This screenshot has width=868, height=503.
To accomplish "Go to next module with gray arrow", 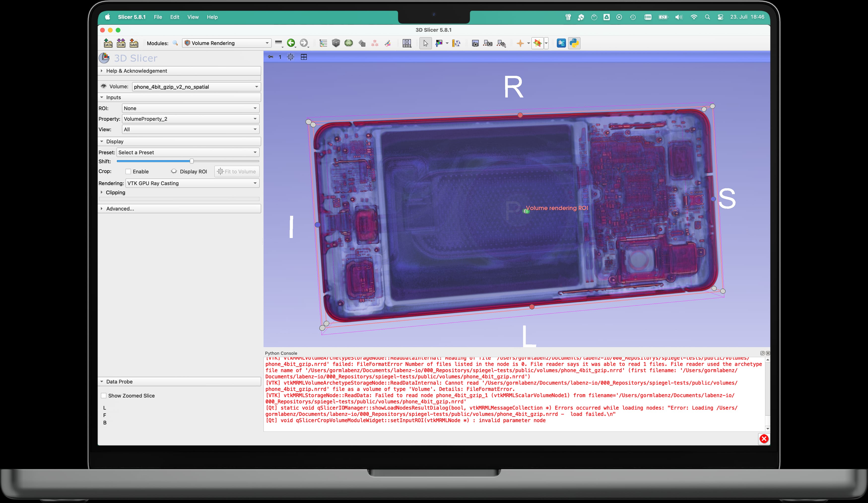I will [304, 43].
